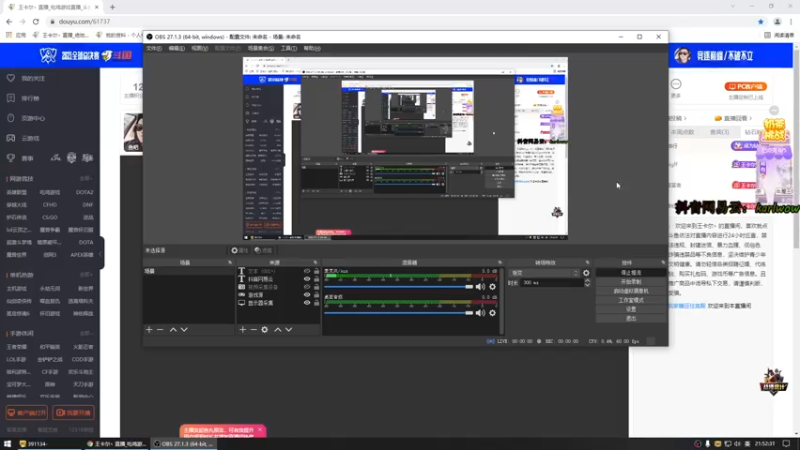Toggle the lock on the display capture source
The height and width of the screenshot is (450, 800).
pos(316,303)
